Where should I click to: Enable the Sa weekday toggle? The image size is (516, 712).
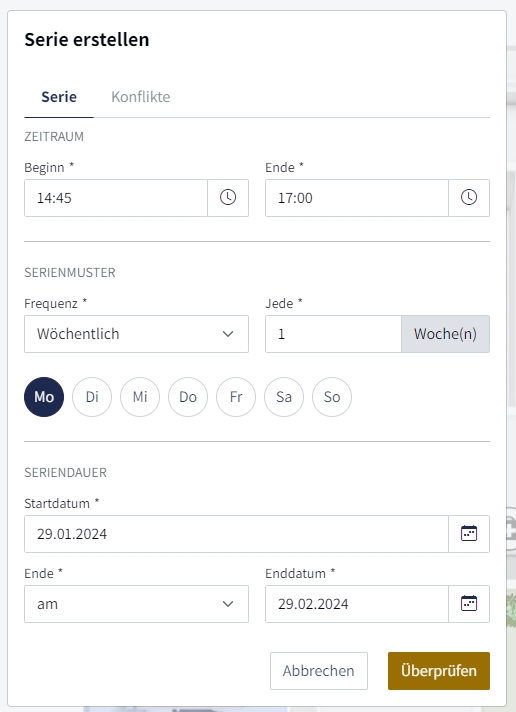284,397
